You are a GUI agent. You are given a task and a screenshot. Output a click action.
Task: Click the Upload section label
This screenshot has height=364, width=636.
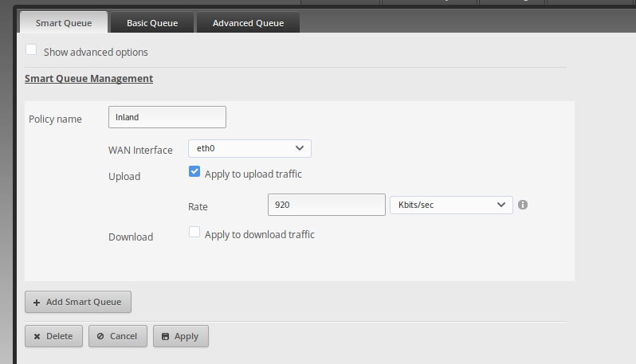coord(124,176)
